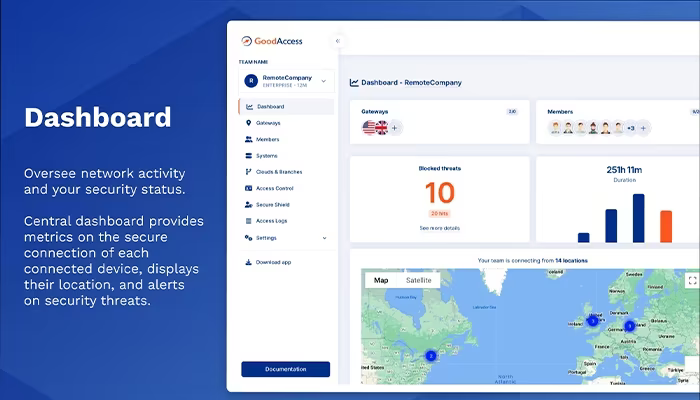Click the 20 hits badge
Screen dimensions: 700x400
coord(440,213)
